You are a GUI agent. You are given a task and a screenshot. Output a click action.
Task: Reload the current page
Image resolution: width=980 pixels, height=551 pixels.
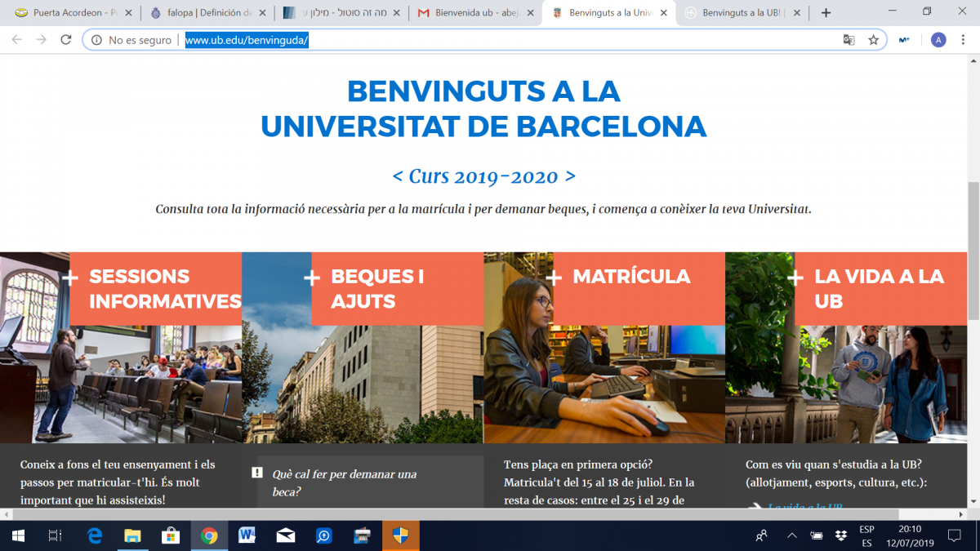tap(66, 39)
